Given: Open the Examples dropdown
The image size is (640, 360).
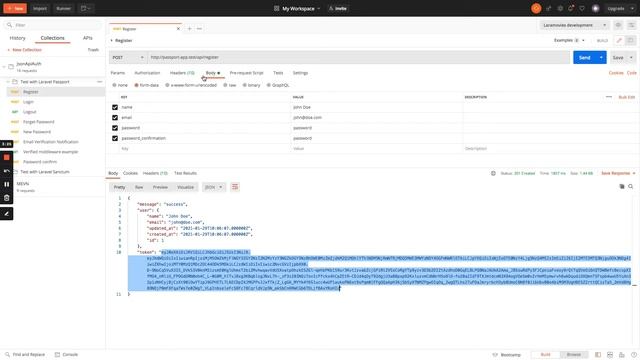Looking at the screenshot, I should coord(569,40).
